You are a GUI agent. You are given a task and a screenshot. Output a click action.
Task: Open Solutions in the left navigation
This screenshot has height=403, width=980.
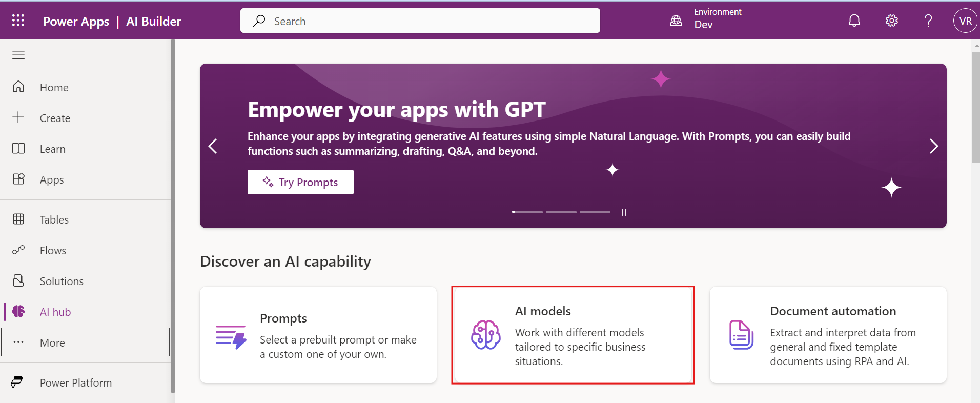[x=62, y=281]
